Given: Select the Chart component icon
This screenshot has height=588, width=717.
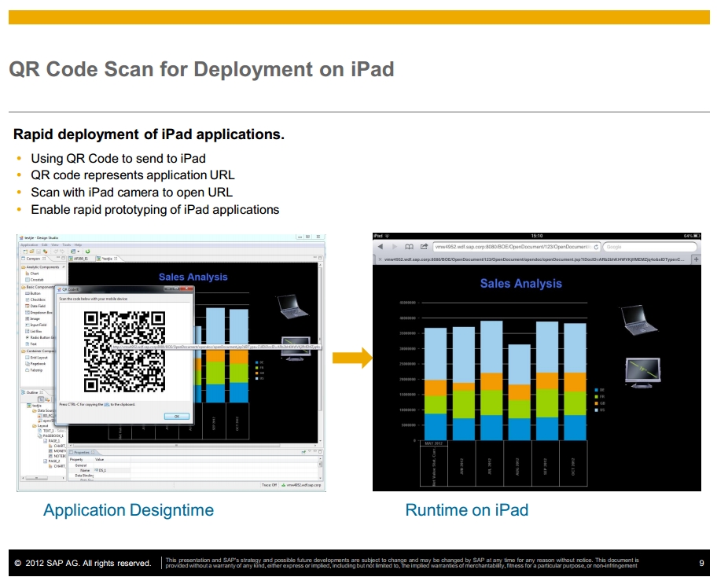Looking at the screenshot, I should pos(28,274).
